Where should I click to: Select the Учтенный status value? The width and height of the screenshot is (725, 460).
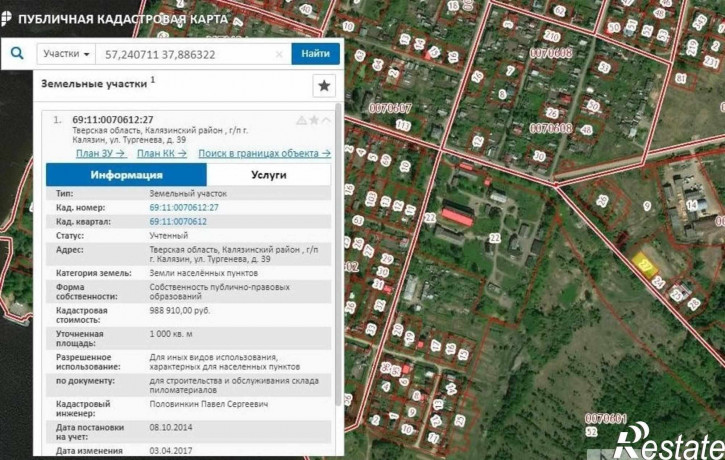click(169, 235)
